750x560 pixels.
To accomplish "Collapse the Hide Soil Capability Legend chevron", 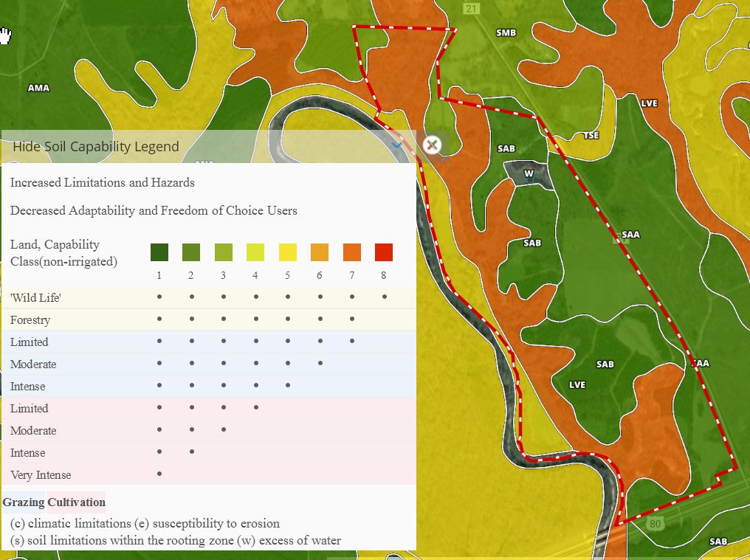I will pyautogui.click(x=396, y=145).
